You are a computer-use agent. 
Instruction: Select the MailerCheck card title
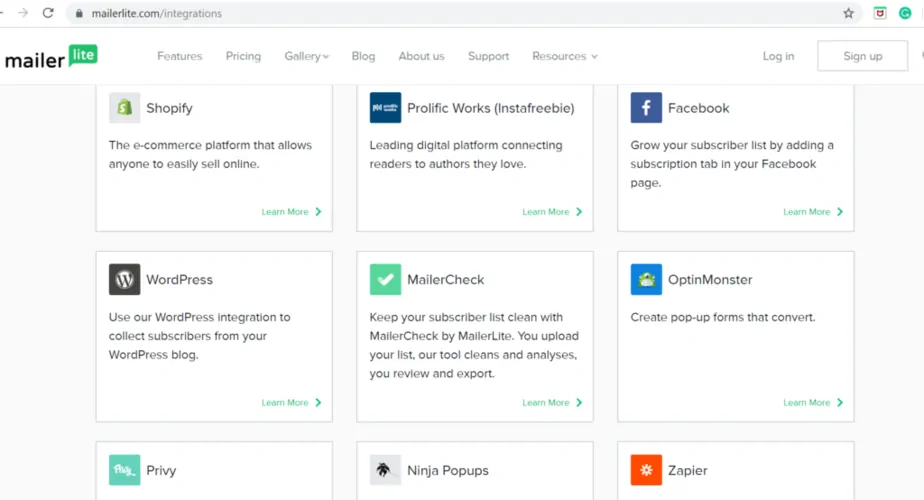tap(446, 279)
